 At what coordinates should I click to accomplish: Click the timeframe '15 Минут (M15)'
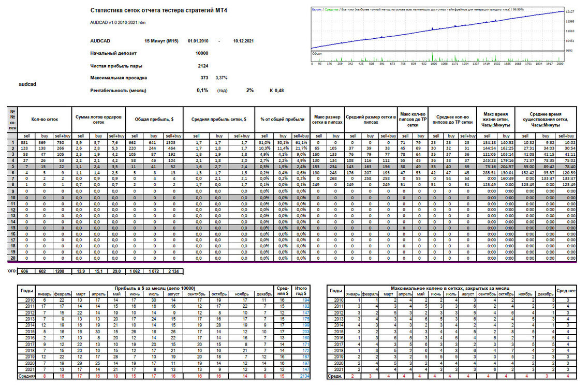pyautogui.click(x=161, y=41)
